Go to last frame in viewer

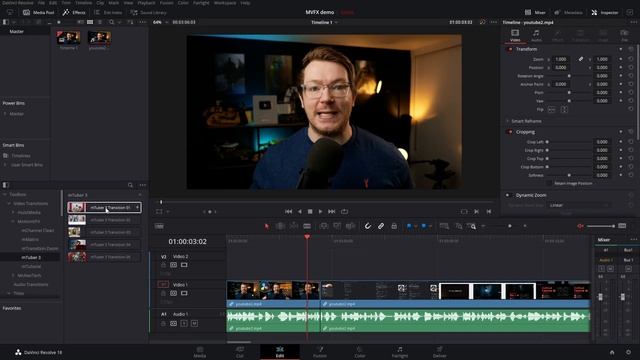point(331,211)
